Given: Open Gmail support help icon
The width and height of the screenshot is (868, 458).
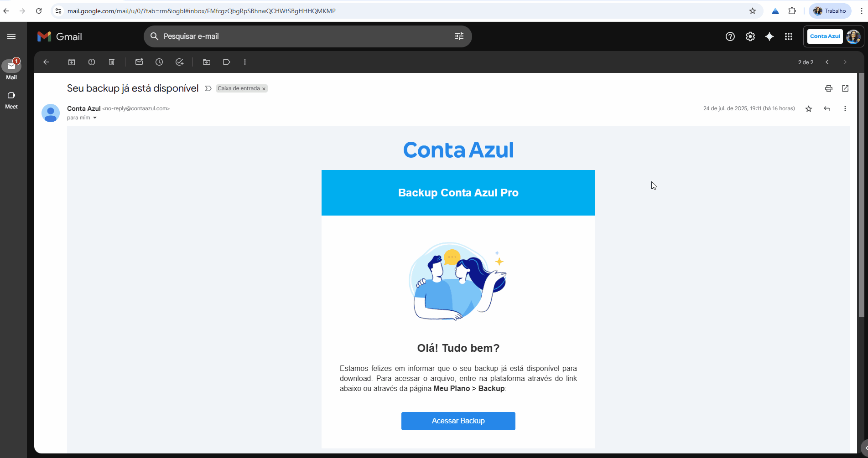Looking at the screenshot, I should point(730,36).
